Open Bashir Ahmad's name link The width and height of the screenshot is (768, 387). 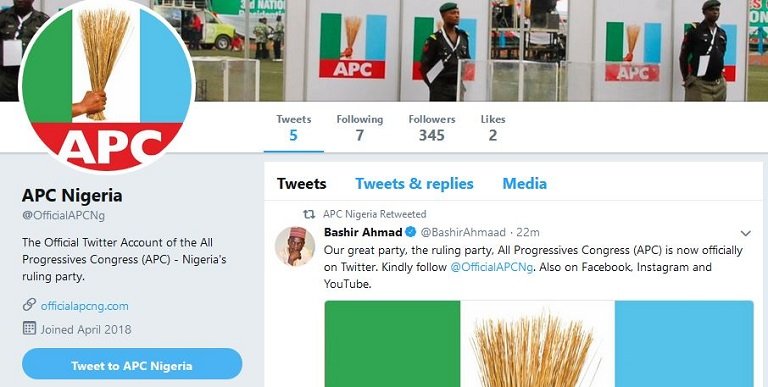(x=363, y=232)
